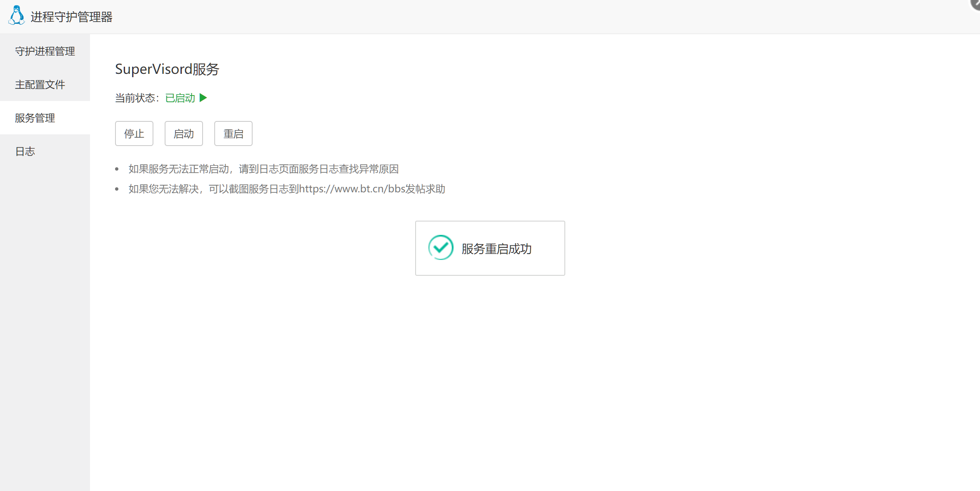Click the 重启 button to restart the service
This screenshot has height=491, width=980.
pyautogui.click(x=233, y=133)
